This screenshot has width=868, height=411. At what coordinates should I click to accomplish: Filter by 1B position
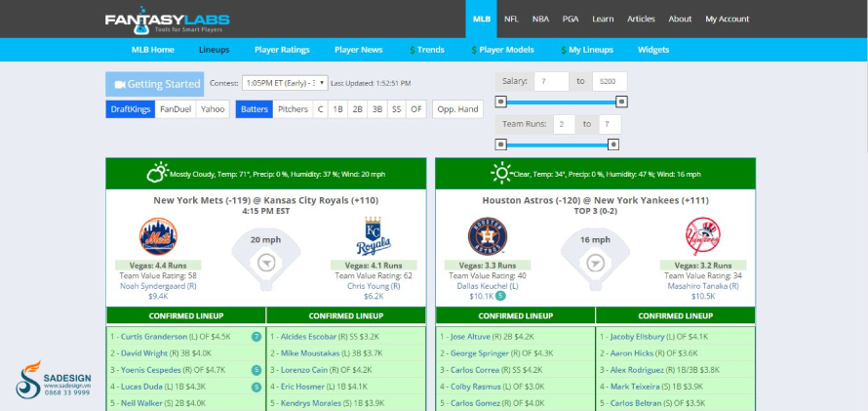coord(337,109)
